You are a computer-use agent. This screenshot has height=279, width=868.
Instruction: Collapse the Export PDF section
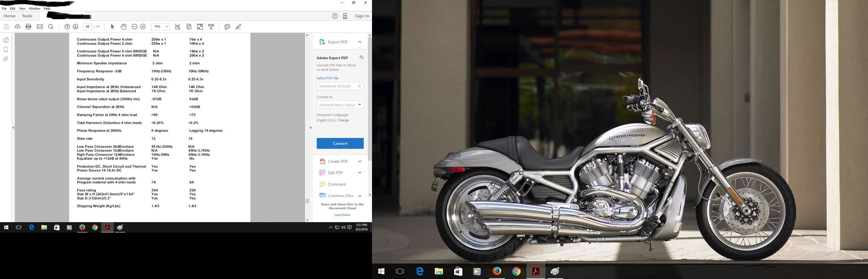point(360,42)
